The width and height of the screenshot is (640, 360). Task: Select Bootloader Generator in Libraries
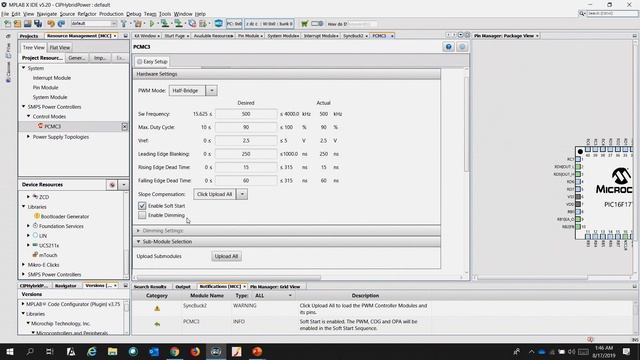64,216
